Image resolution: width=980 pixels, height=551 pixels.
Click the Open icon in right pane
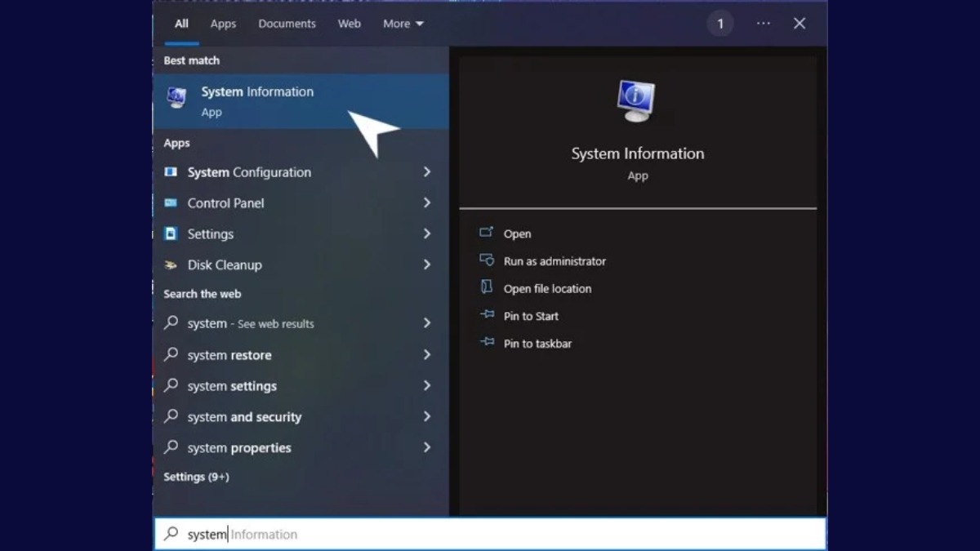(487, 233)
